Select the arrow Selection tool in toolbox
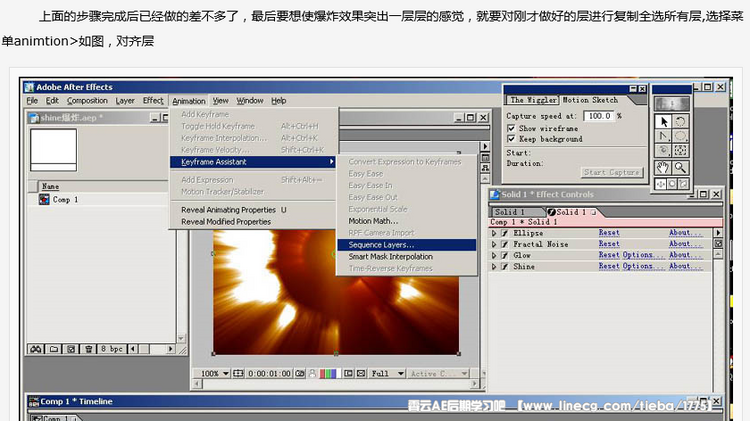Screen dimensions: 750x421 pyautogui.click(x=663, y=122)
